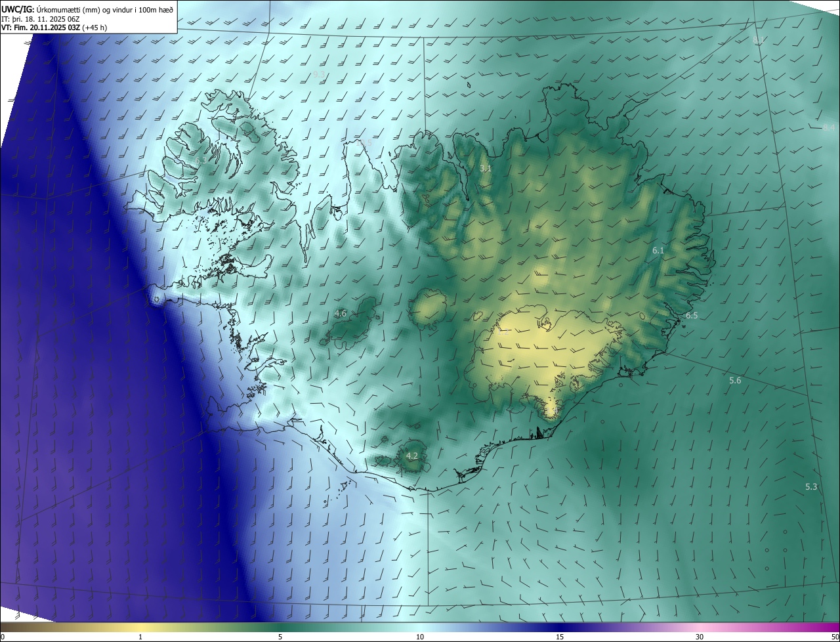Click the 'UWC/IG: Úrkomumætti (mm)' title line
The image size is (840, 642).
pyautogui.click(x=87, y=9)
